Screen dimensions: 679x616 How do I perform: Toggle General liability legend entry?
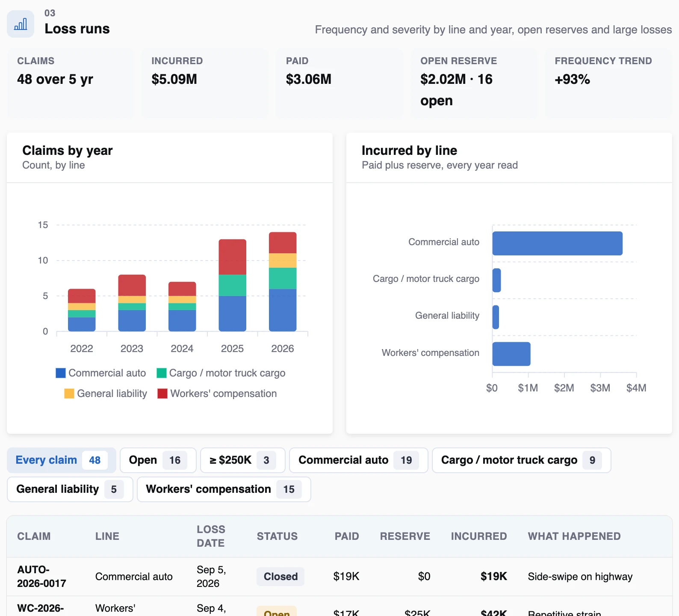coord(106,394)
